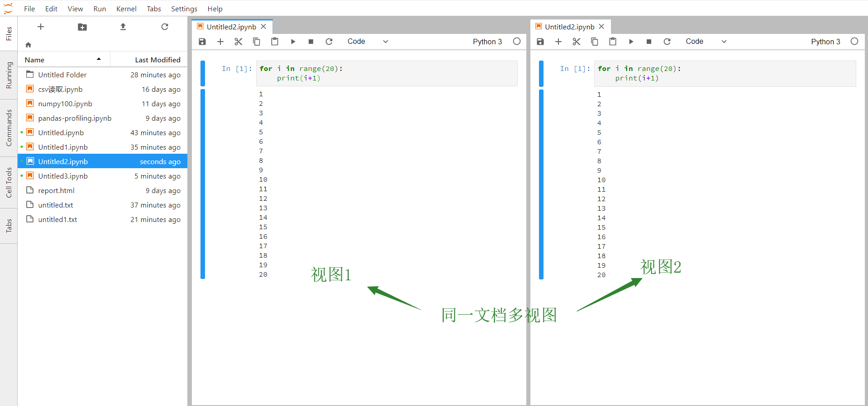This screenshot has height=406, width=868.
Task: Sort files by the Name column
Action: click(x=63, y=60)
